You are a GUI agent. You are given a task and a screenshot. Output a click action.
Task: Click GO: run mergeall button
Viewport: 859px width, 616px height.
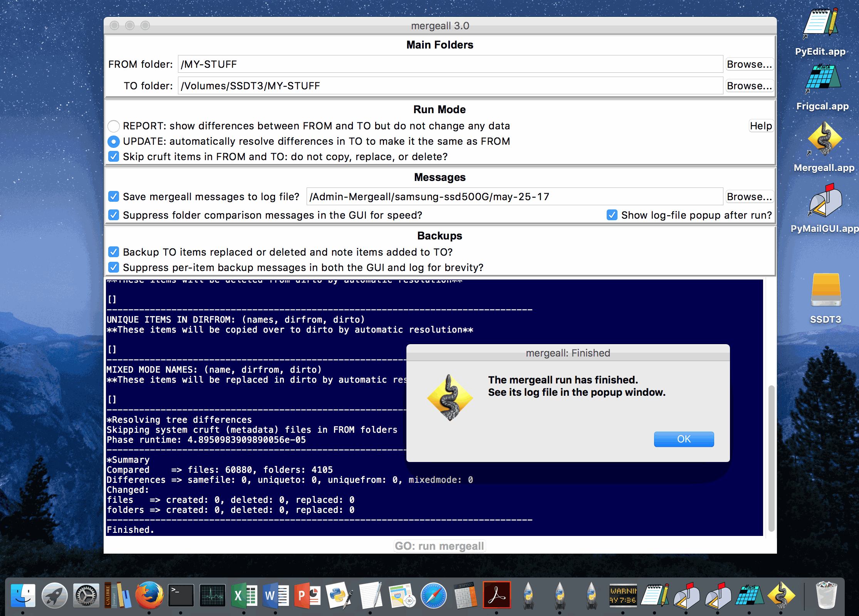(440, 546)
